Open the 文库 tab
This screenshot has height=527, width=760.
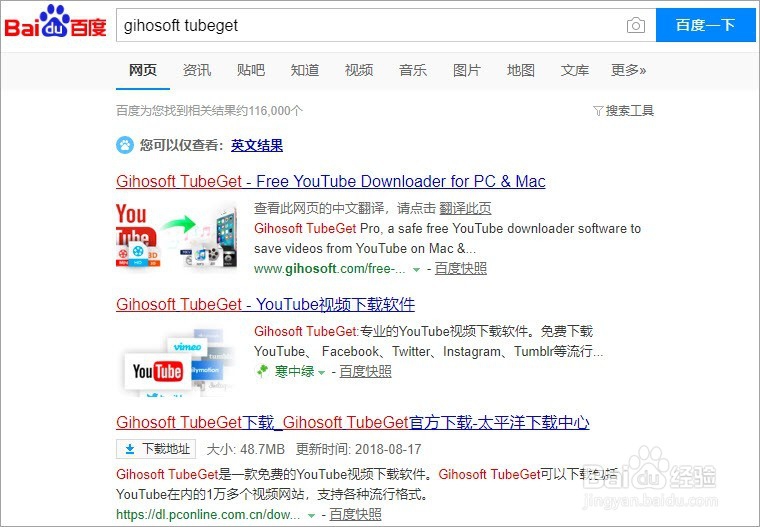(575, 70)
